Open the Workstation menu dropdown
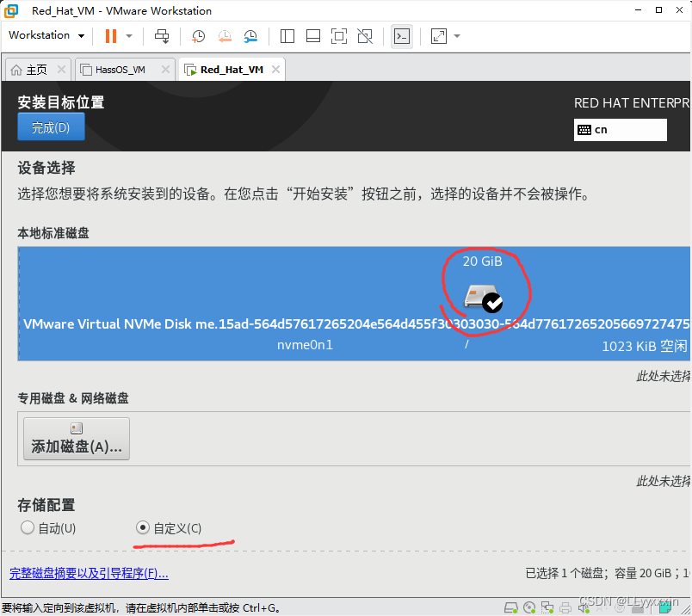Screen dimensions: 692x616 pyautogui.click(x=46, y=35)
